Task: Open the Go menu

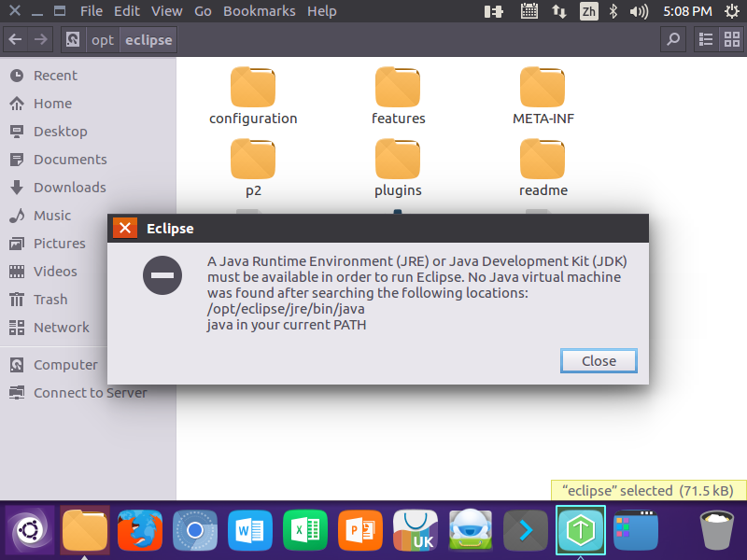Action: [203, 11]
